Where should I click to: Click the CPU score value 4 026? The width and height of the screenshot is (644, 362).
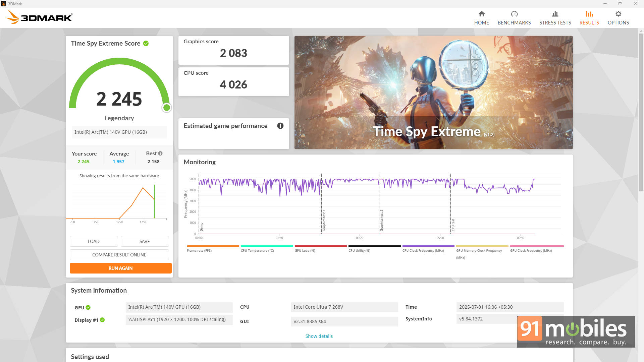click(233, 84)
